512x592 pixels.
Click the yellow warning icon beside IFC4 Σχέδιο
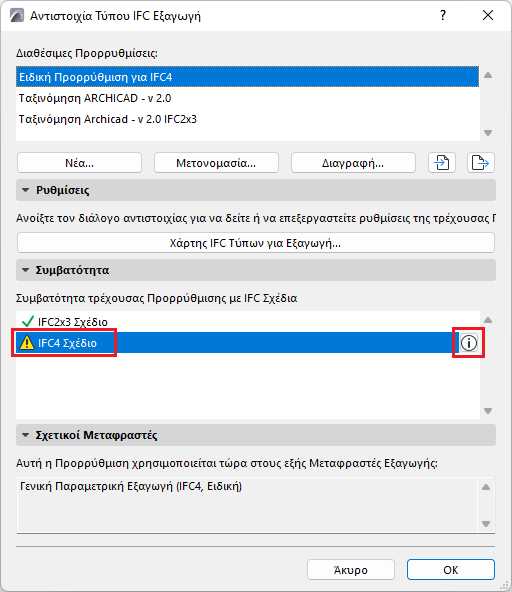27,343
